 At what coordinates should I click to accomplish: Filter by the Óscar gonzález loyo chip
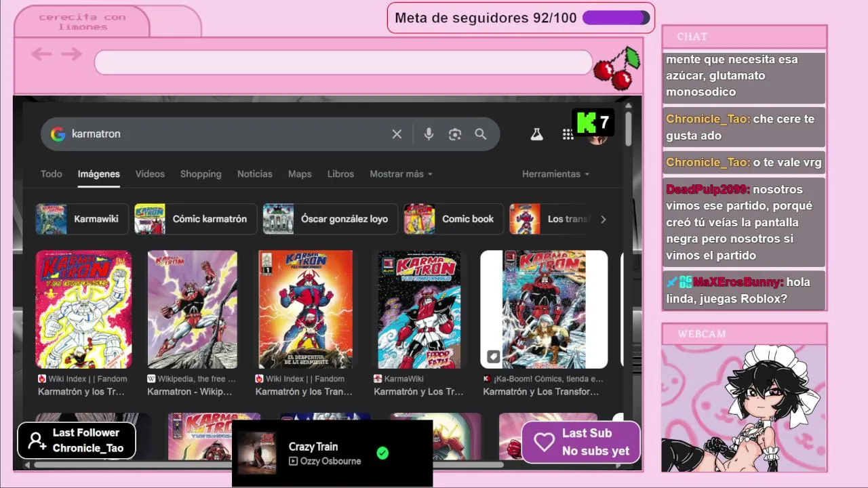[330, 219]
